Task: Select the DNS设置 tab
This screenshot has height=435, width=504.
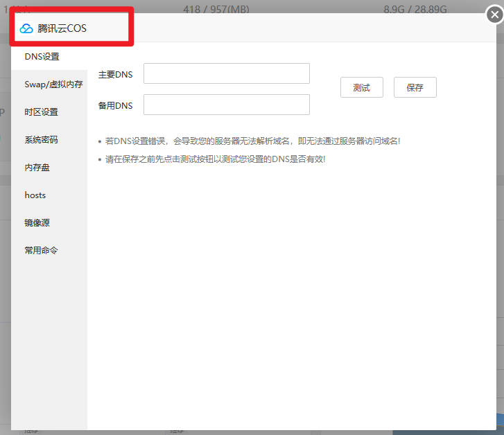Action: click(49, 57)
